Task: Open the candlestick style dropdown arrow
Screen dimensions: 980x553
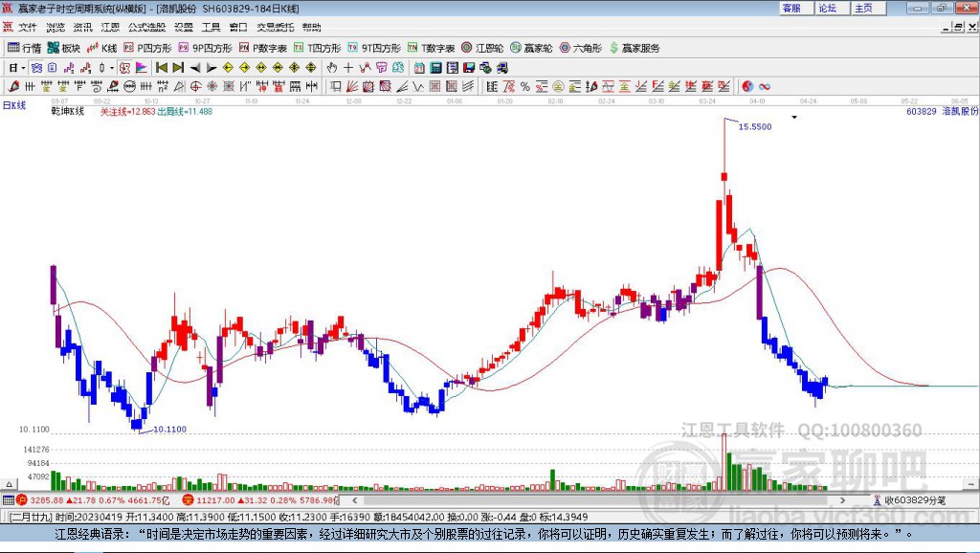Action: coord(112,68)
